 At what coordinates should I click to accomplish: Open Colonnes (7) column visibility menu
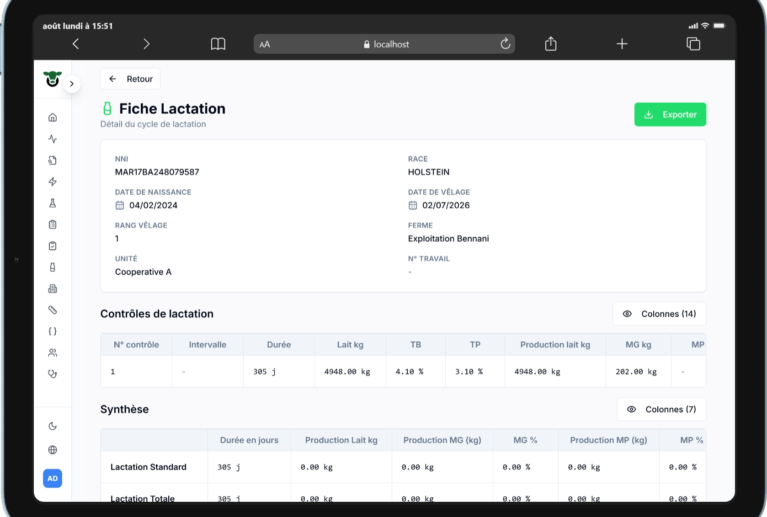661,409
